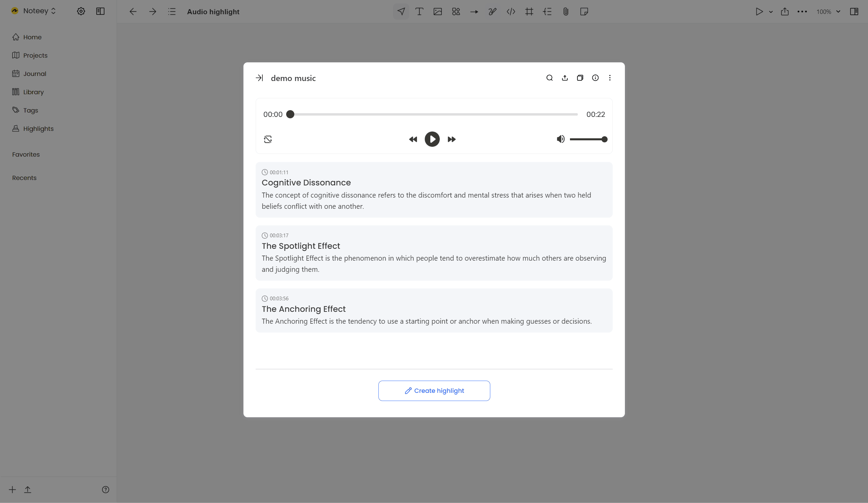Fast forward the audio playback
Viewport: 868px width, 503px height.
(x=452, y=139)
